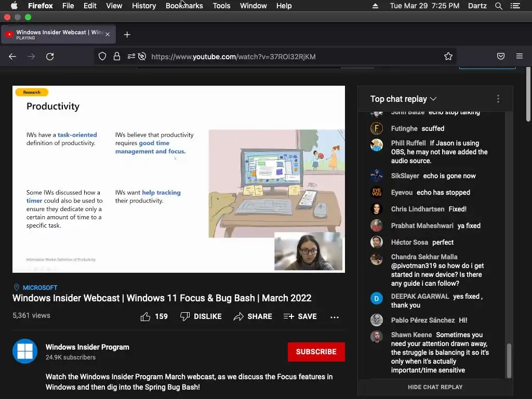This screenshot has width=532, height=399.
Task: Click the video player slide area
Action: (179, 179)
